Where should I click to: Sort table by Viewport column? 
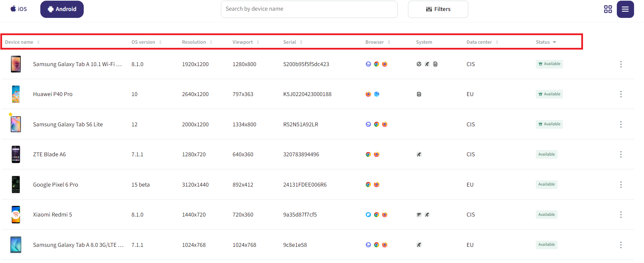coord(246,42)
